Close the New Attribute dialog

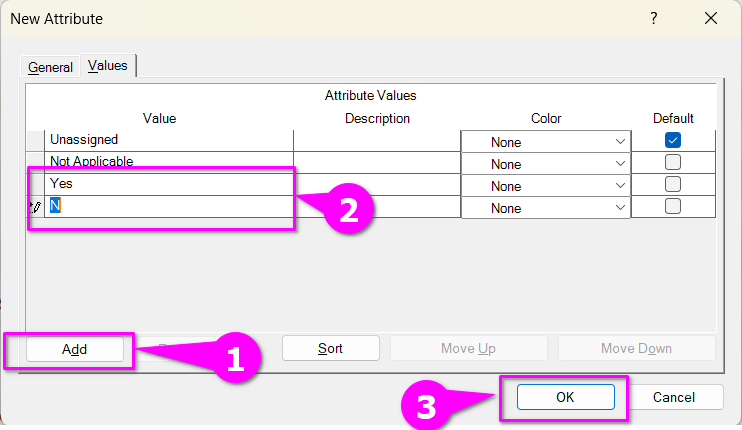[711, 18]
